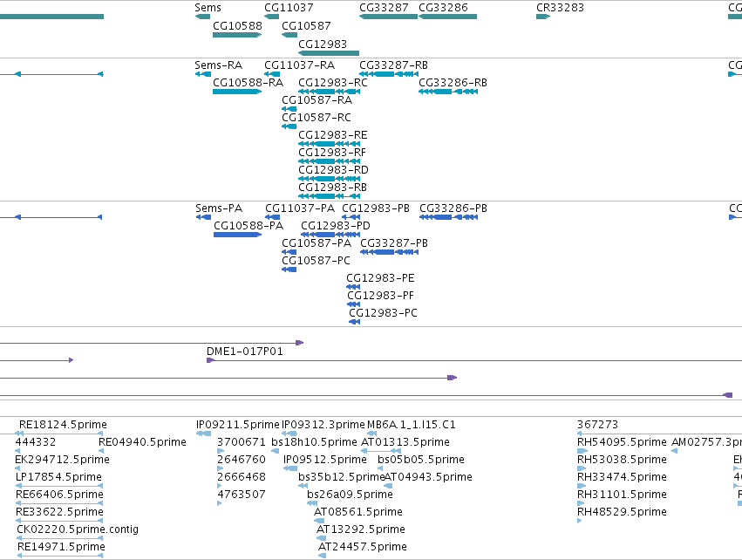Viewport: 742px width, 560px height.
Task: Select the CG33286 gene label
Action: 444,8
